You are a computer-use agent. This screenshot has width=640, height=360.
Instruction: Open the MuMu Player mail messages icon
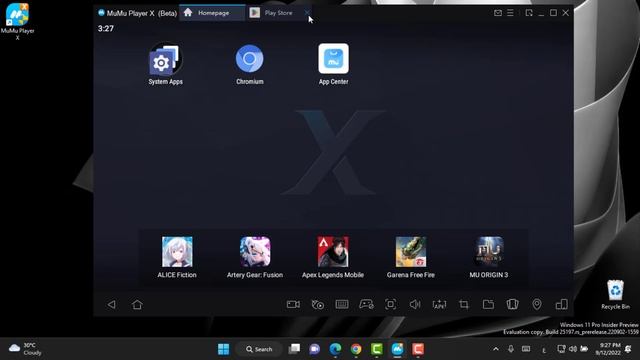pos(498,13)
